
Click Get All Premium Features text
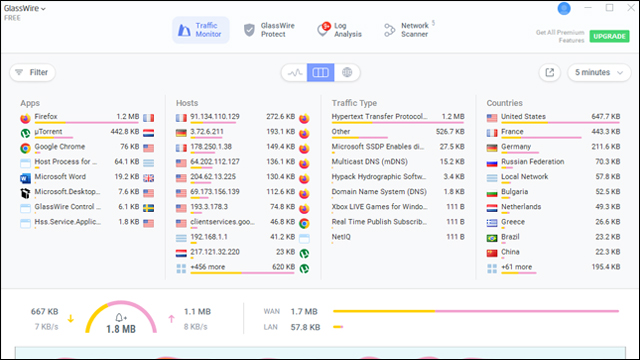(560, 36)
